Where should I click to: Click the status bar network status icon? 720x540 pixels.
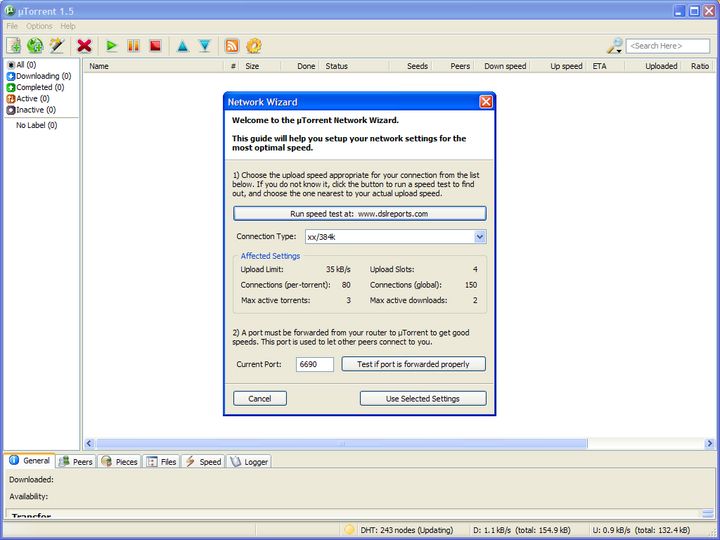[x=349, y=530]
